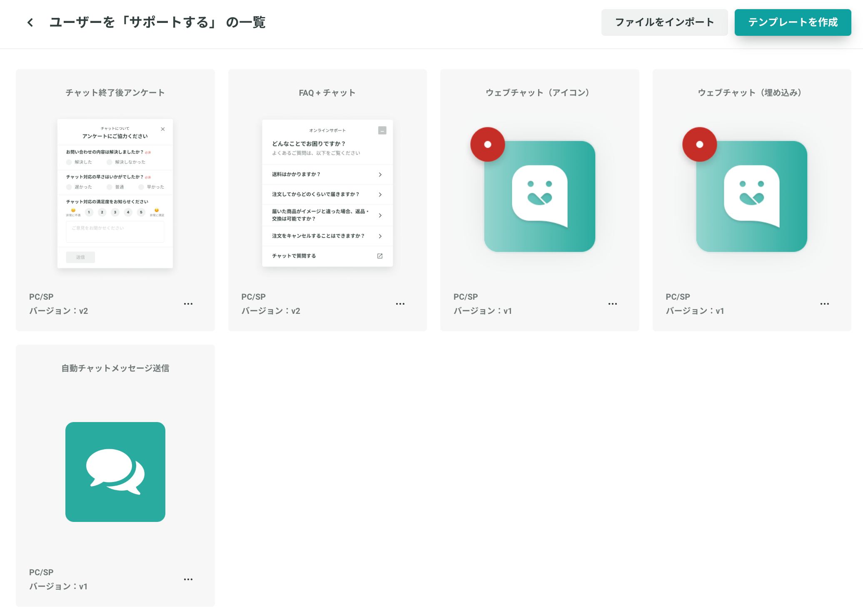Open the 自動チャットメッセージ送信 card's three-dot menu

pyautogui.click(x=188, y=579)
